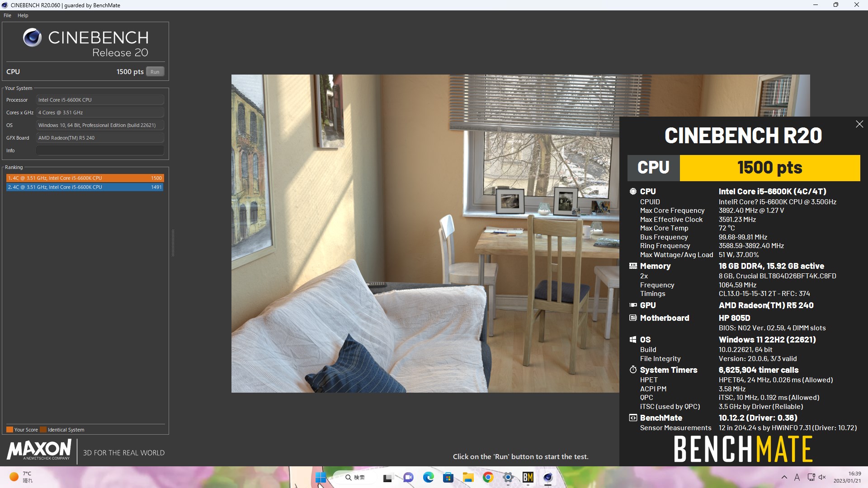Screen dimensions: 868x488
Task: Open the Help menu
Action: click(x=23, y=15)
